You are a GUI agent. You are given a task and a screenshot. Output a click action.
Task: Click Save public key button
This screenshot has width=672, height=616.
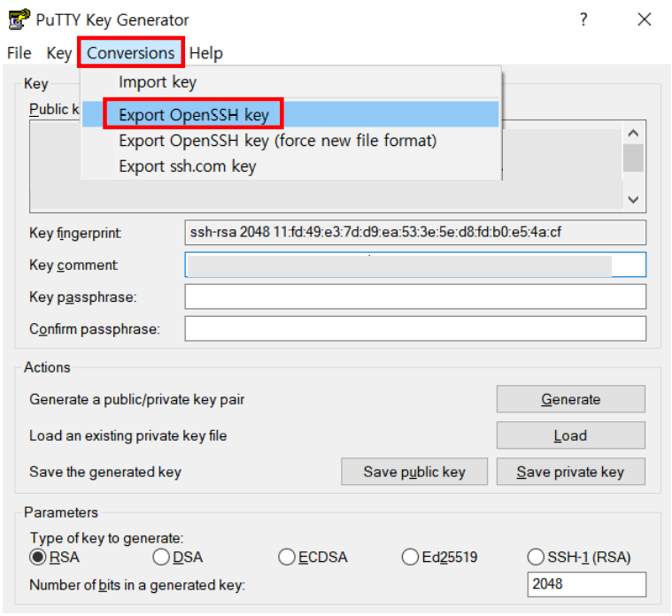click(414, 472)
